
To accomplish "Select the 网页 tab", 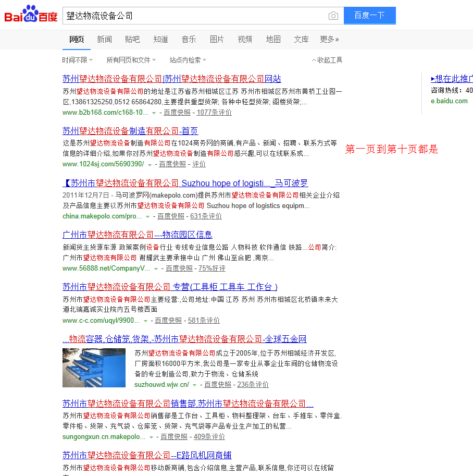I will tap(77, 39).
